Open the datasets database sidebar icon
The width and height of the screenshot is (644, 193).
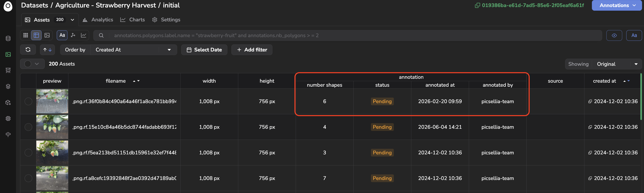click(8, 38)
